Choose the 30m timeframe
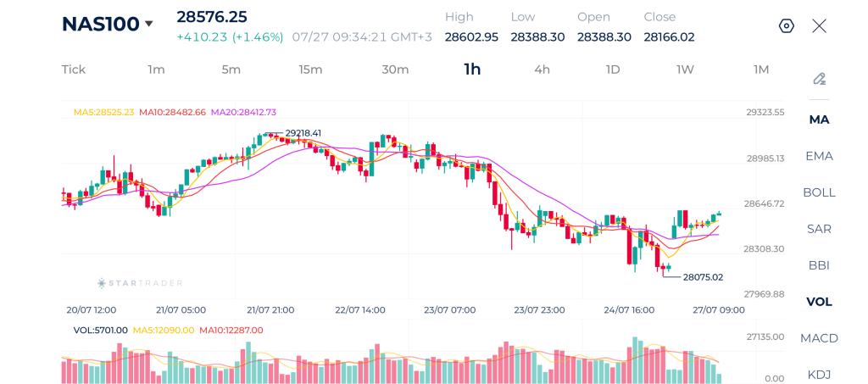Screen dimensions: 868x384 tap(395, 70)
